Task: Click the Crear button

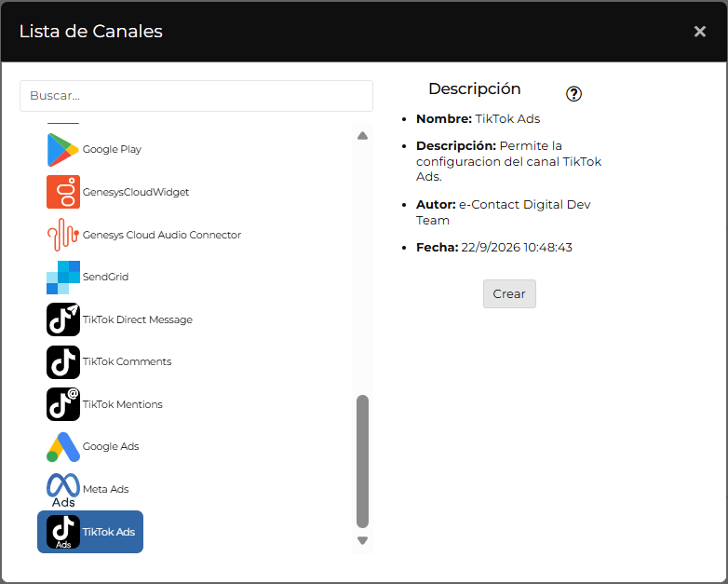Action: coord(509,293)
